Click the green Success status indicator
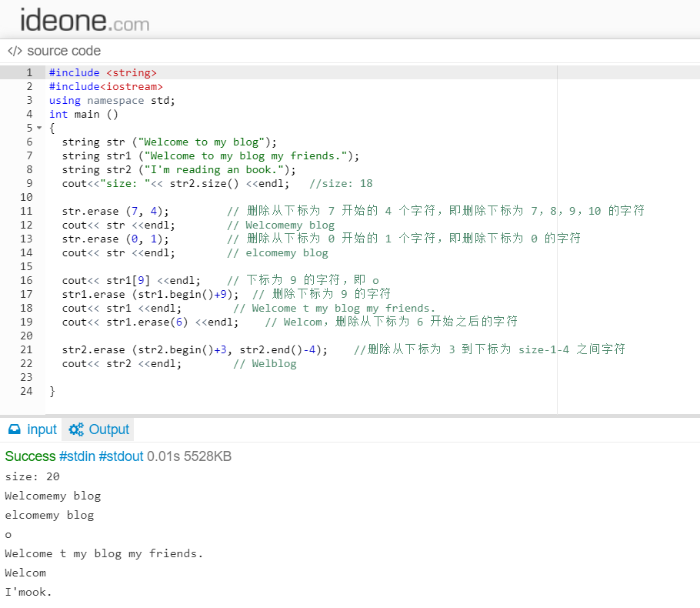 pyautogui.click(x=30, y=456)
